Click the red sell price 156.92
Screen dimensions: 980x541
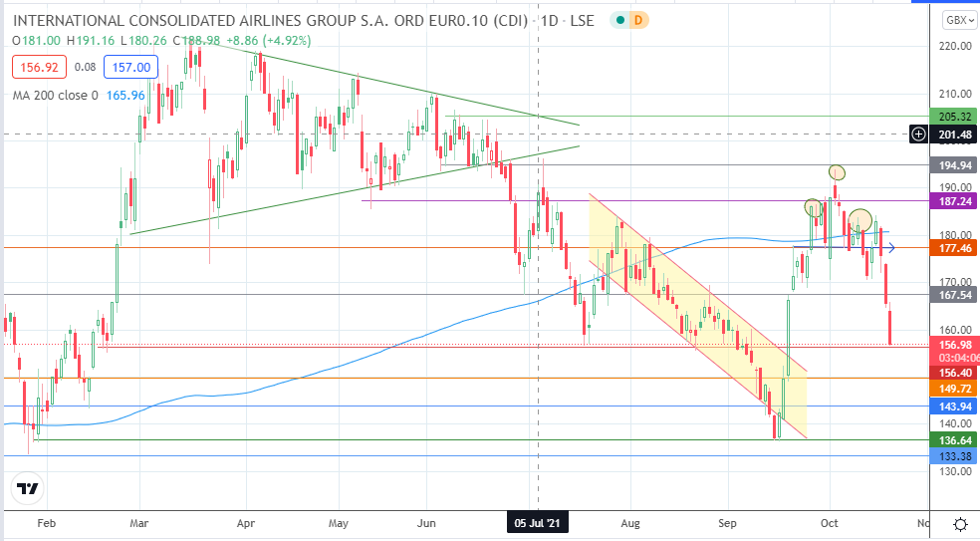pyautogui.click(x=39, y=67)
